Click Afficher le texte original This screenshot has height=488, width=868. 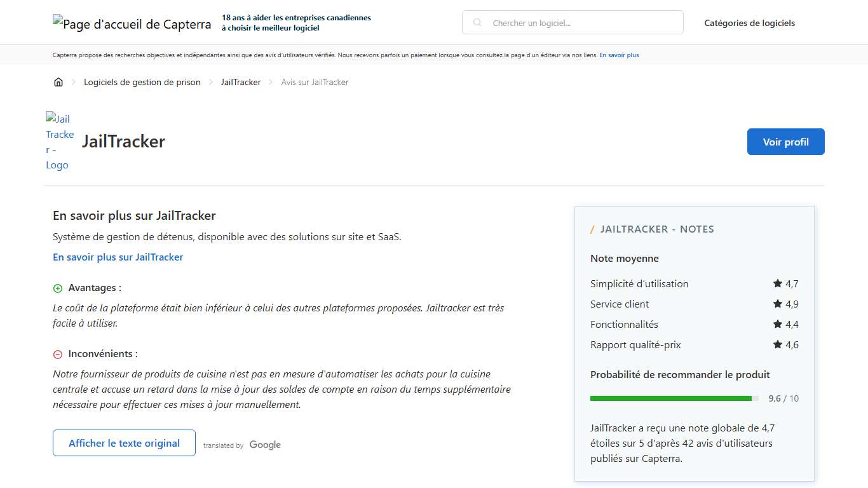point(124,443)
